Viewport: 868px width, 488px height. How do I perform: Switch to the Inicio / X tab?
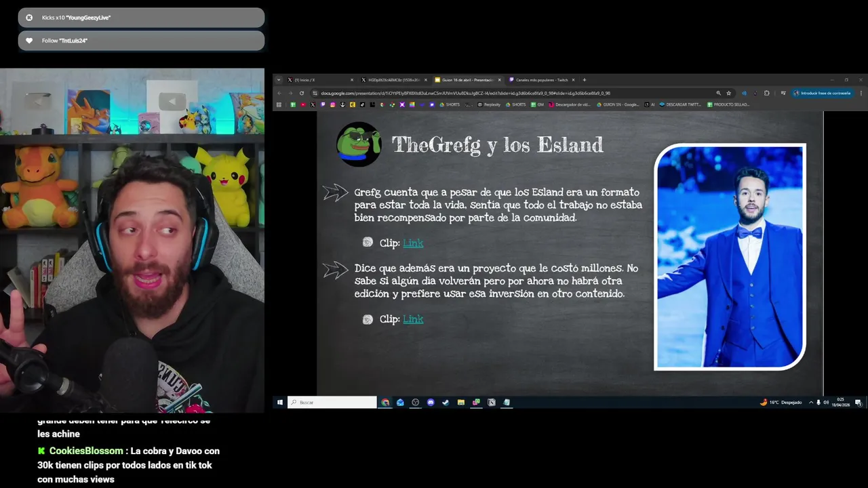pyautogui.click(x=319, y=80)
